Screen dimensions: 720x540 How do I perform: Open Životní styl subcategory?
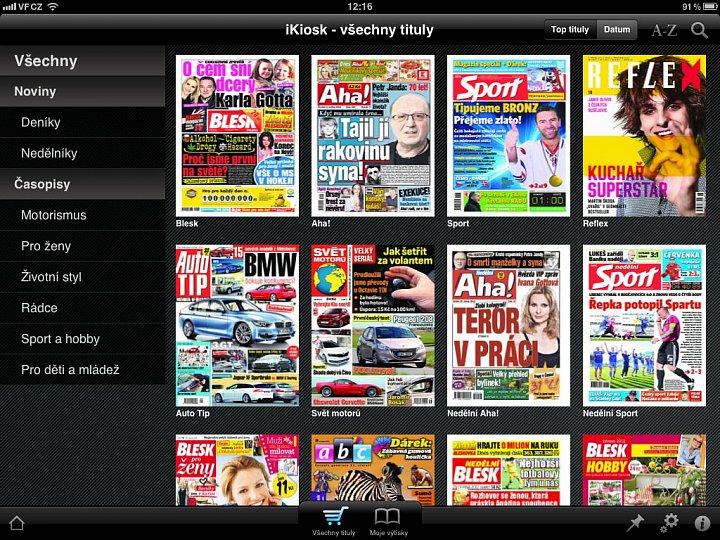pyautogui.click(x=83, y=276)
